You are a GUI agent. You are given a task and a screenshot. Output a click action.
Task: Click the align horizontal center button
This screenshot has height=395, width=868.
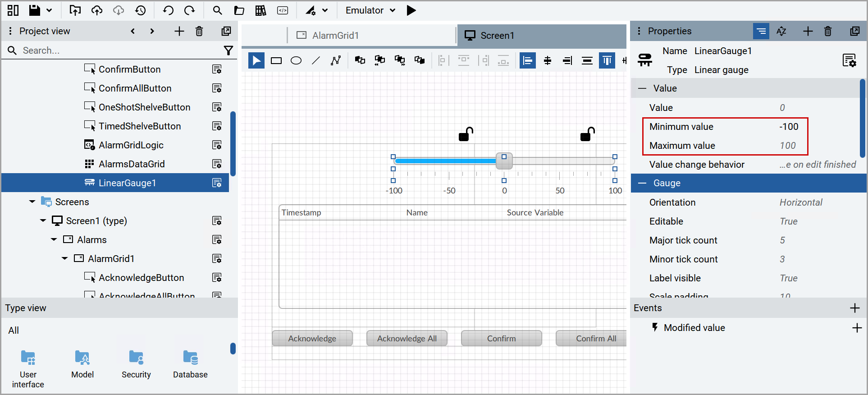click(x=548, y=60)
